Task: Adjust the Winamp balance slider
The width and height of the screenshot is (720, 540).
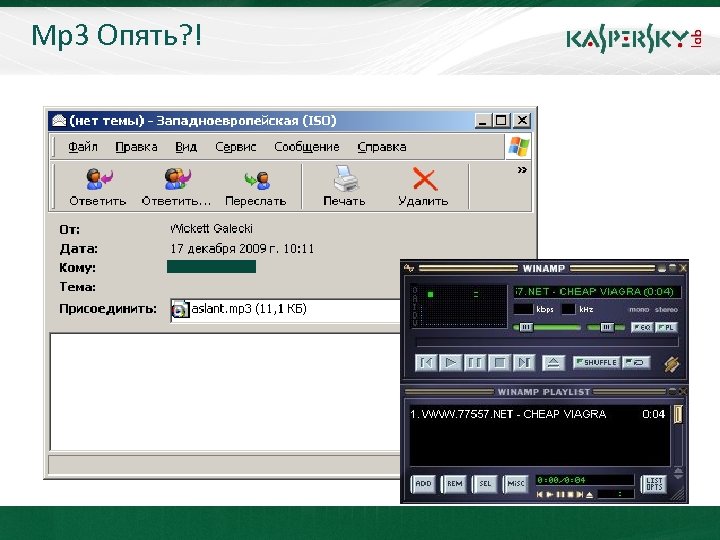Action: [x=606, y=327]
